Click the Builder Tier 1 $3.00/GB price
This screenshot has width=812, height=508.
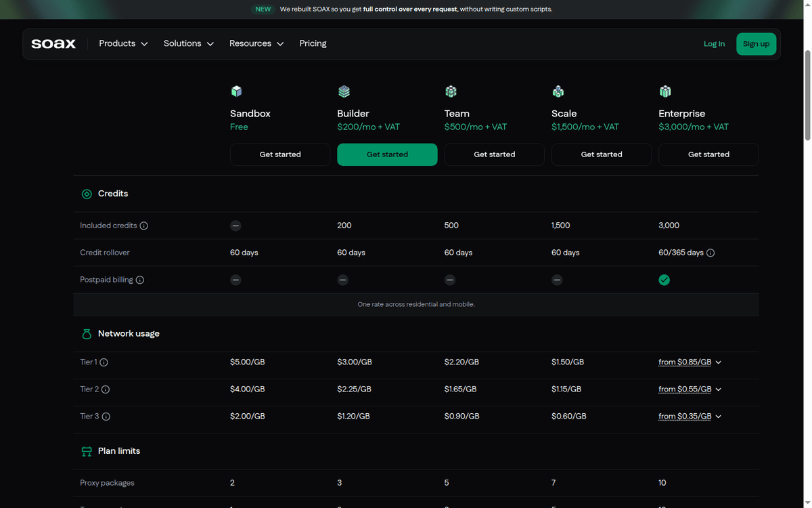click(x=355, y=362)
